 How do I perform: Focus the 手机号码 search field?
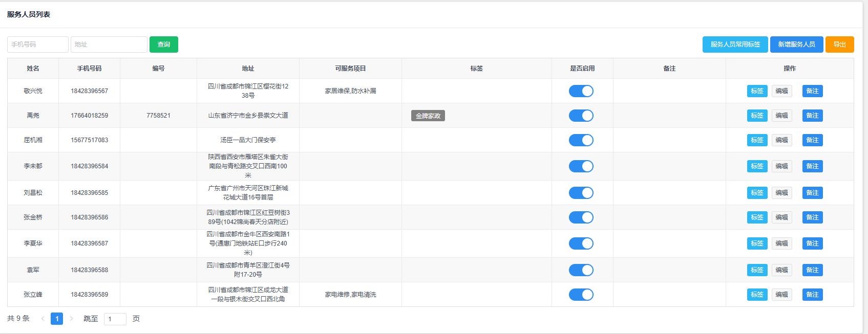tap(38, 44)
